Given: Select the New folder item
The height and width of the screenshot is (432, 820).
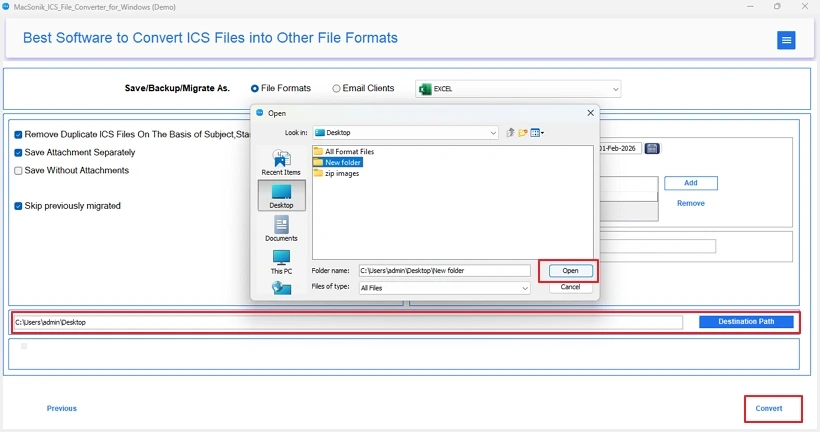Looking at the screenshot, I should point(338,163).
